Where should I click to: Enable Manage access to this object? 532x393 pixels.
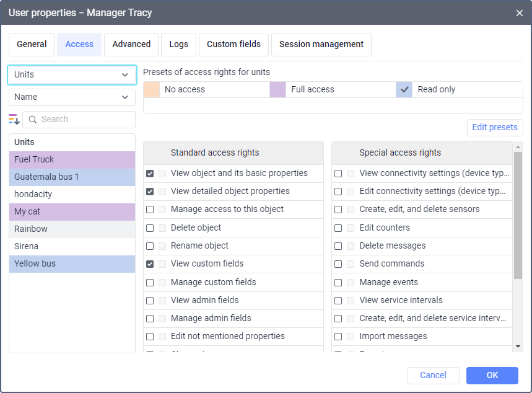click(x=150, y=210)
